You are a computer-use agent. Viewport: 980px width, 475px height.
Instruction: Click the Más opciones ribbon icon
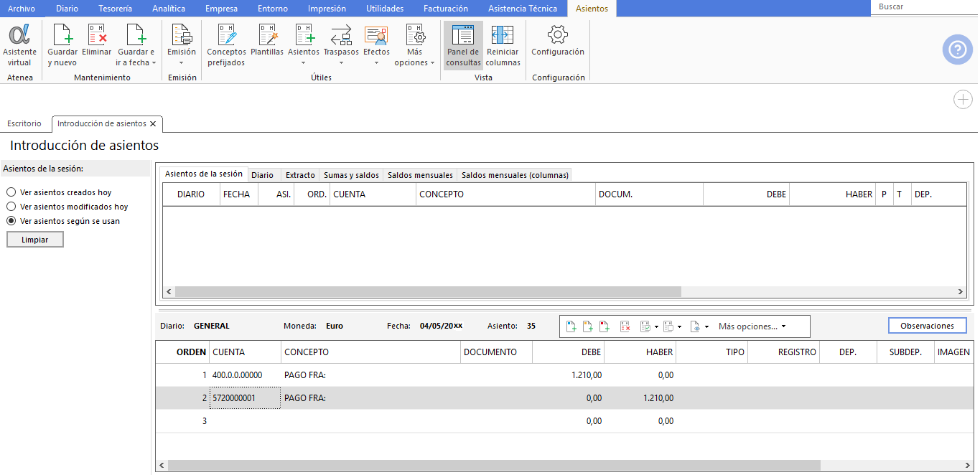tap(414, 35)
